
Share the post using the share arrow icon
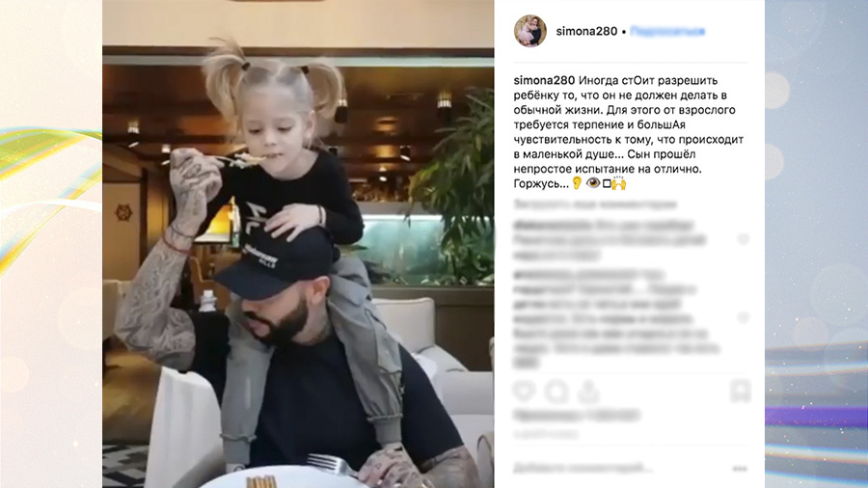pos(588,392)
